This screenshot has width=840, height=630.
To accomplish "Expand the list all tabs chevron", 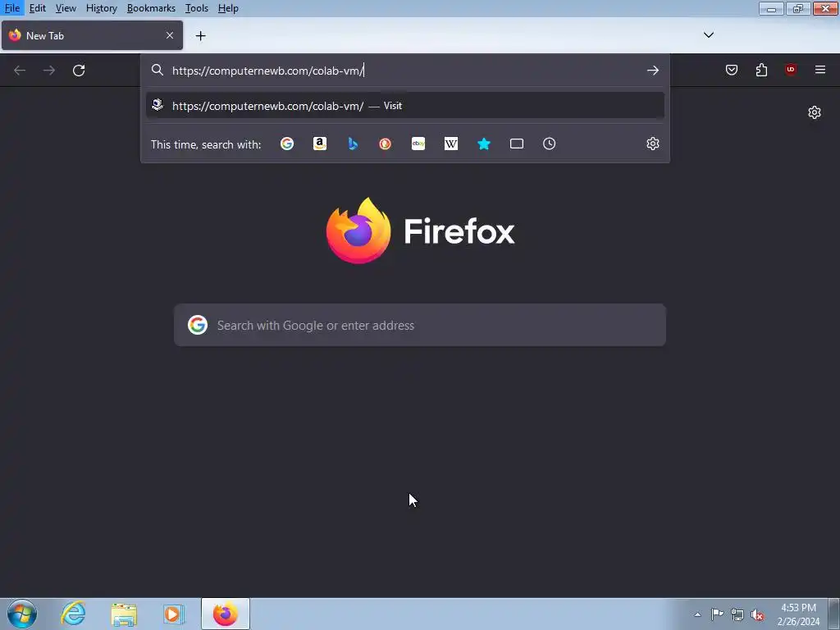I will 709,34.
